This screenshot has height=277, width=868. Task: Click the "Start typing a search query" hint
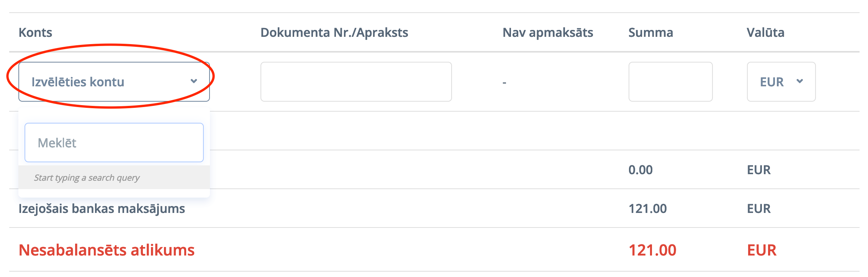click(x=87, y=178)
